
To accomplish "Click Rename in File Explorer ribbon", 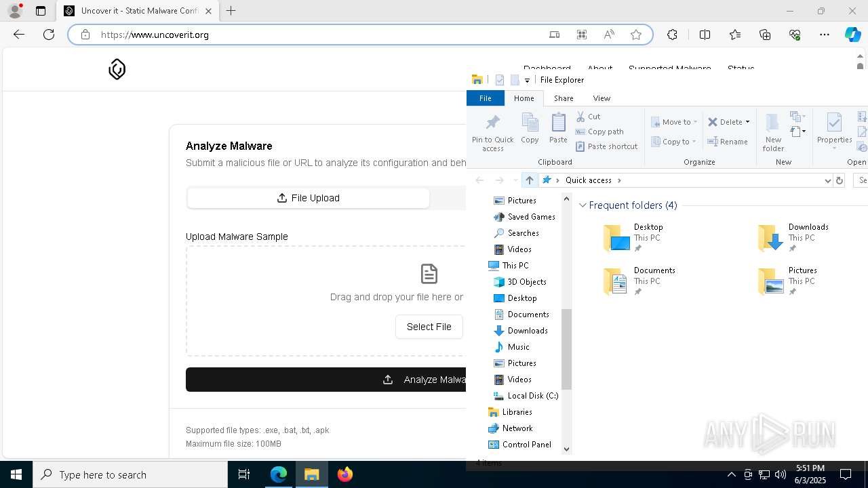I will [x=728, y=142].
